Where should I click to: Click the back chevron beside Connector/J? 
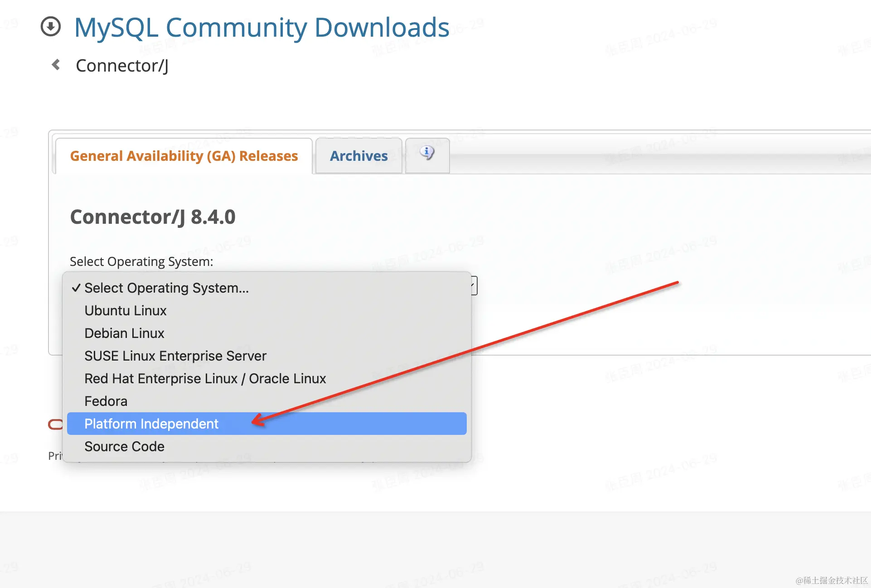pyautogui.click(x=56, y=65)
